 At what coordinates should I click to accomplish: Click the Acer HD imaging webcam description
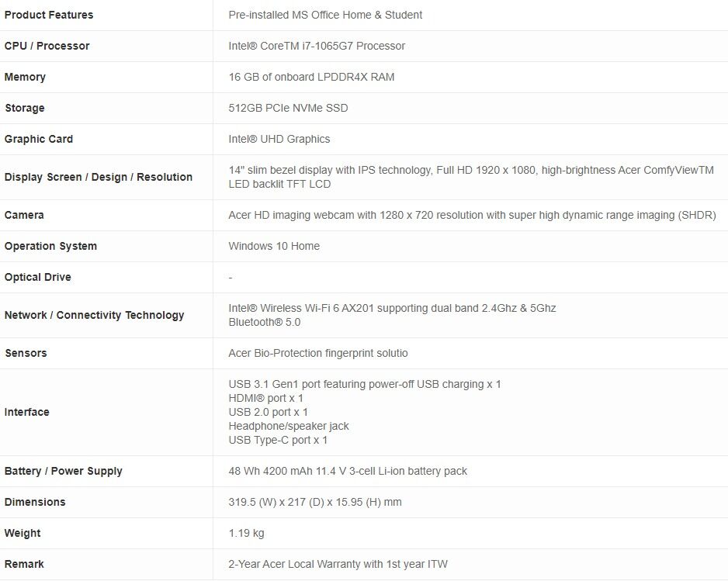coord(472,215)
